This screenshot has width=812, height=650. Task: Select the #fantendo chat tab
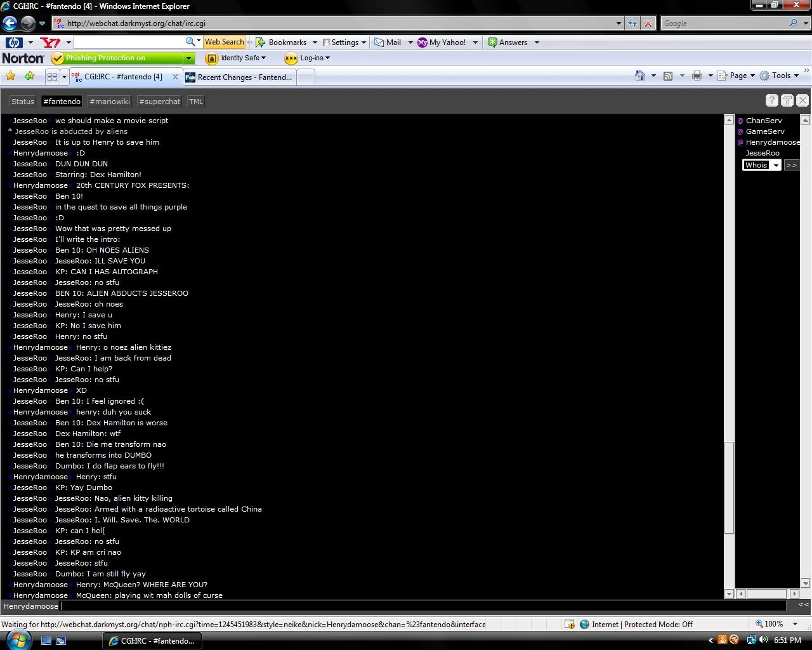62,102
